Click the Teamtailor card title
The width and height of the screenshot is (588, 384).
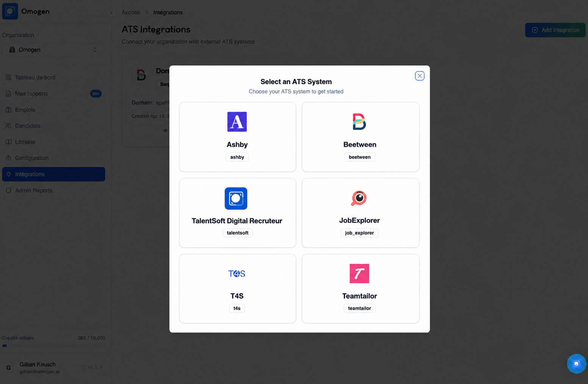360,296
